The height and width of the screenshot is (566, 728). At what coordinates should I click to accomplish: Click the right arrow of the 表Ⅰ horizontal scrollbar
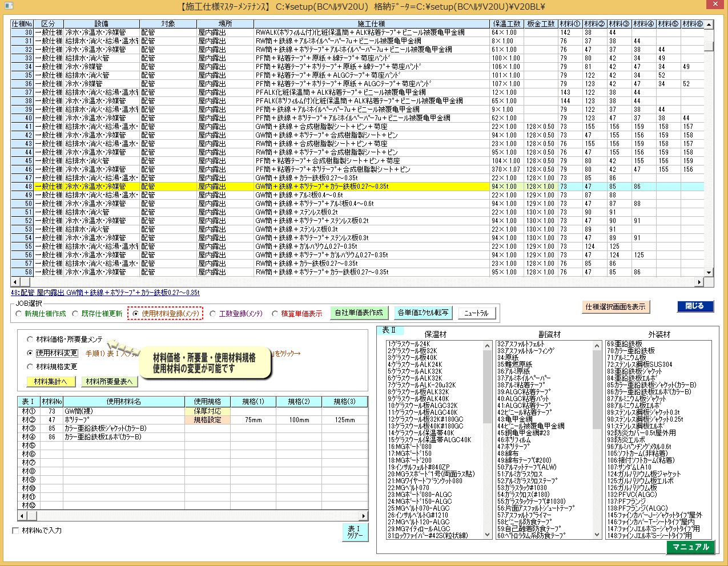coord(364,516)
